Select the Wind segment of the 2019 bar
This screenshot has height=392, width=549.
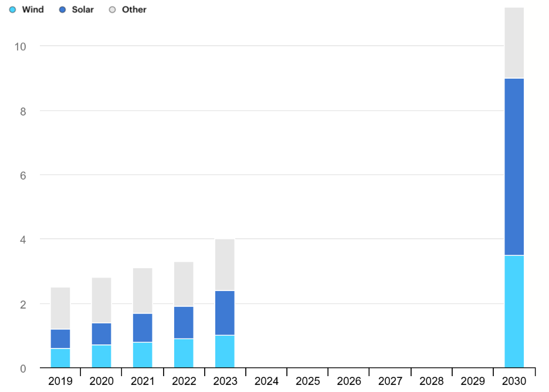60,358
